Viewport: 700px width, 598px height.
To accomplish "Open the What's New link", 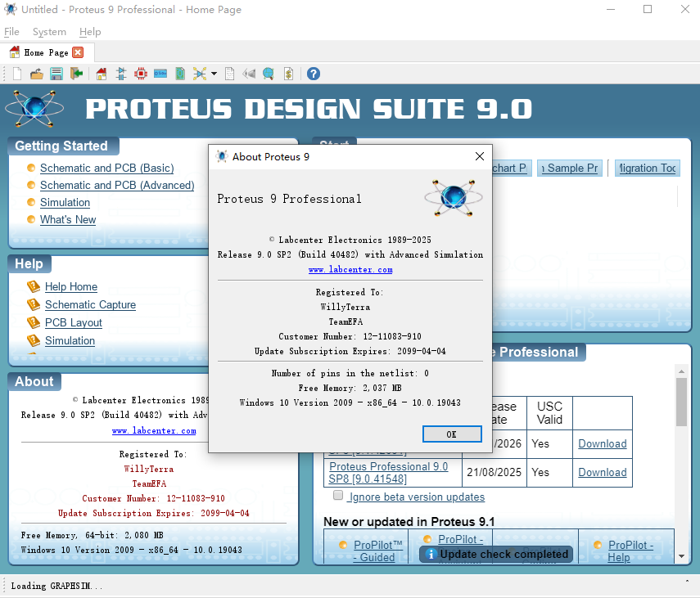I will 68,219.
